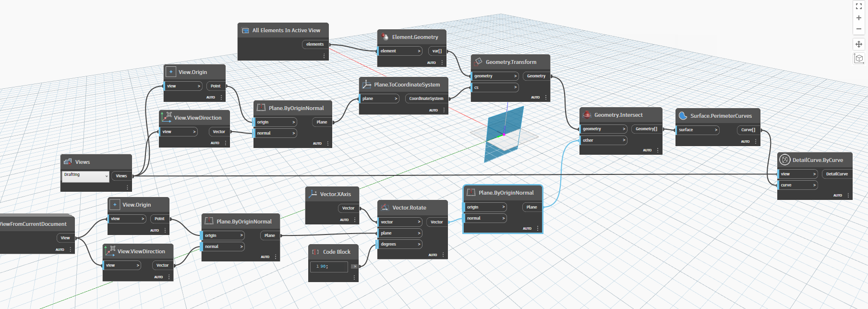Click the DetailCurve output port
Viewport: 868px width, 309px height.
(x=837, y=174)
